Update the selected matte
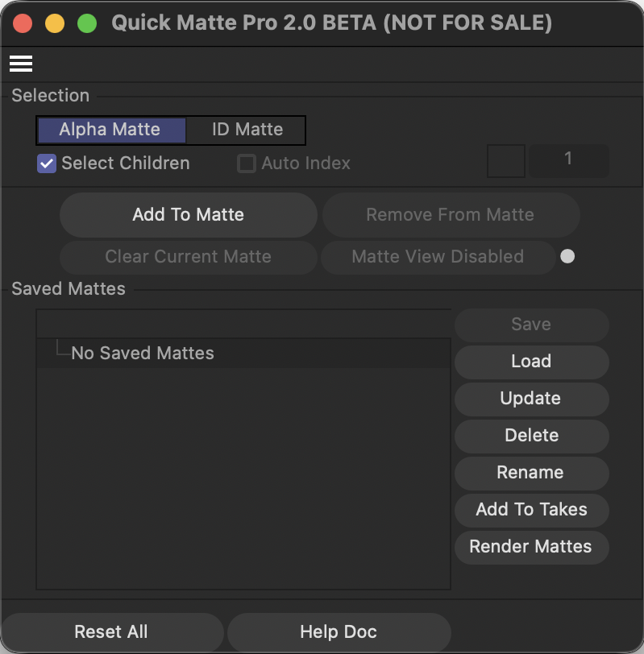Viewport: 644px width, 654px height. (531, 399)
